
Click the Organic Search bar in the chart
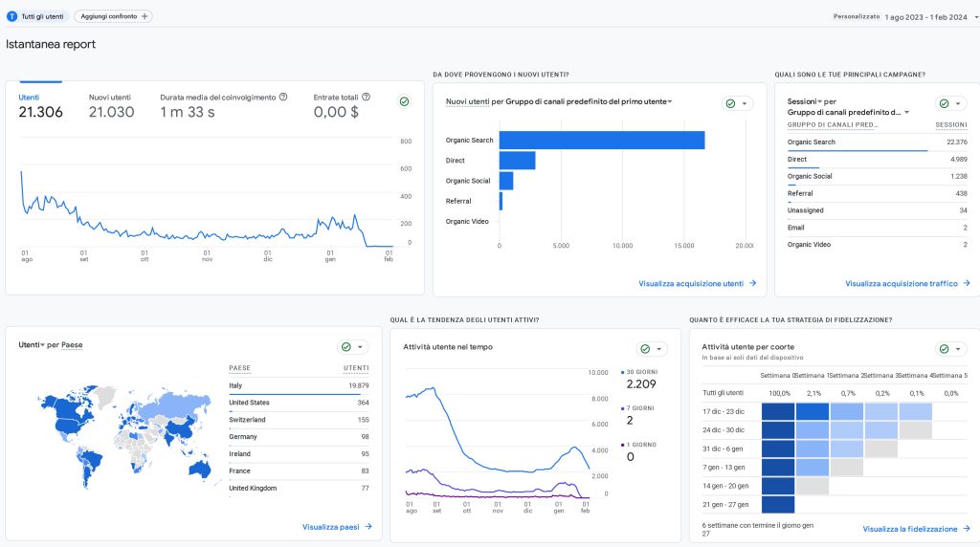click(x=601, y=141)
